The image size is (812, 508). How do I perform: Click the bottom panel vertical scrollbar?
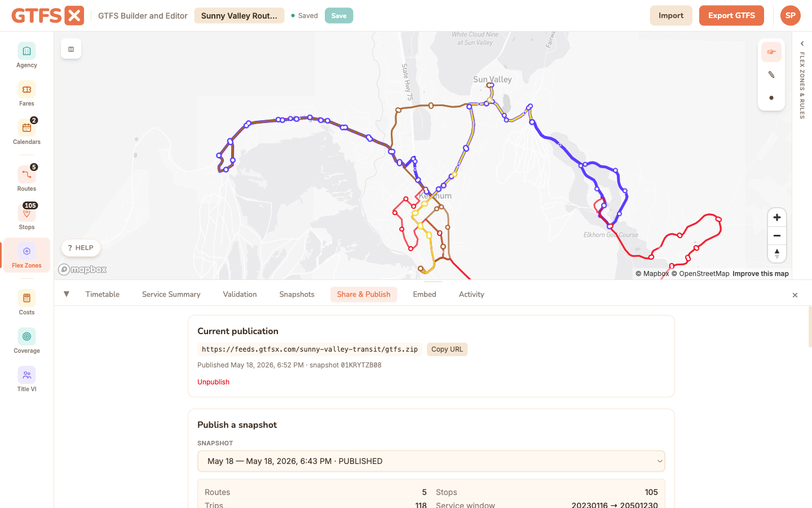pyautogui.click(x=810, y=327)
